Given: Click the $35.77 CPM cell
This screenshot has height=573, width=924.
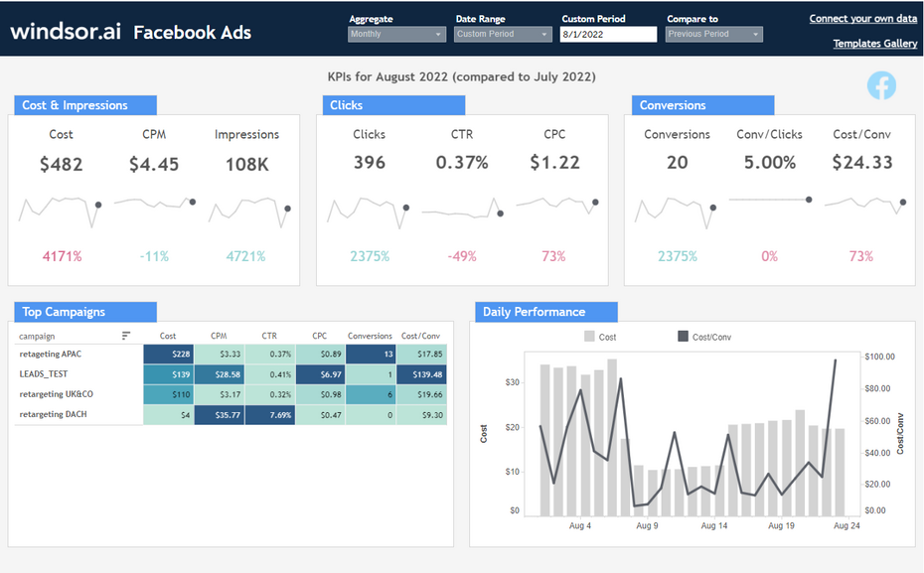Looking at the screenshot, I should coord(220,414).
